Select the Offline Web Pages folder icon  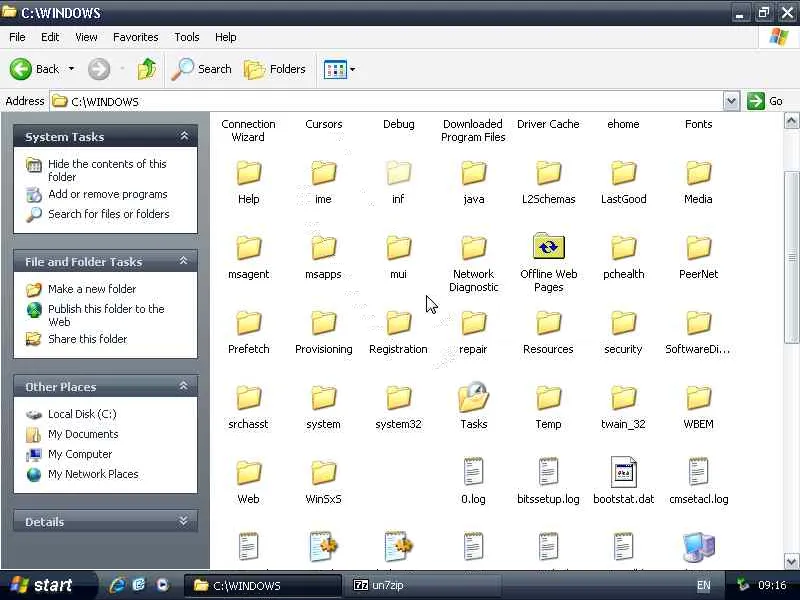548,246
